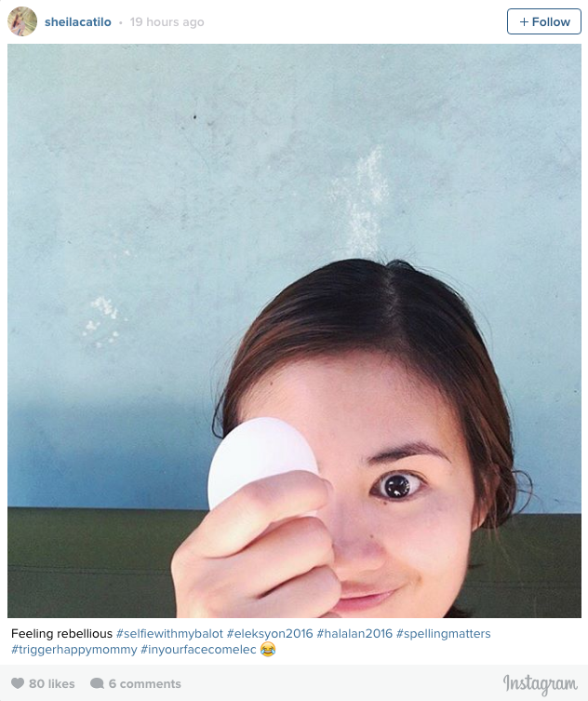View the 80 likes count

[52, 683]
